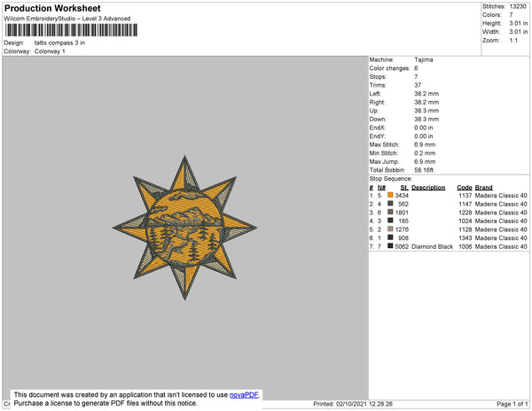Click the novaPDF hyperlink
The height and width of the screenshot is (411, 532).
point(244,395)
